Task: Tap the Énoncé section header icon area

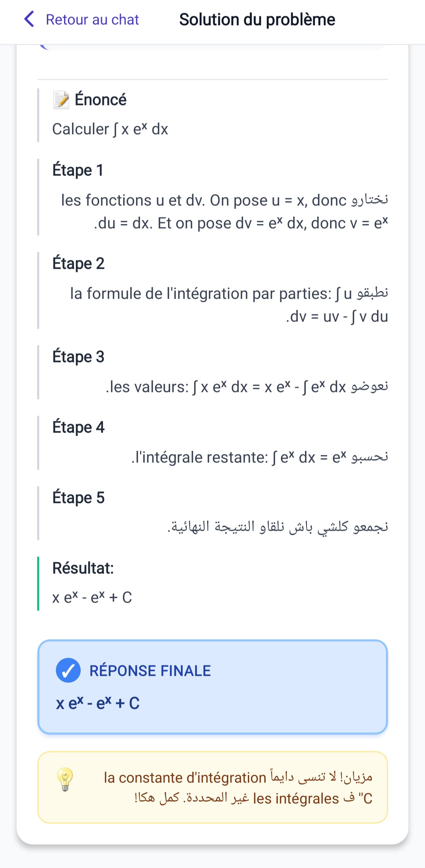Action: click(62, 99)
